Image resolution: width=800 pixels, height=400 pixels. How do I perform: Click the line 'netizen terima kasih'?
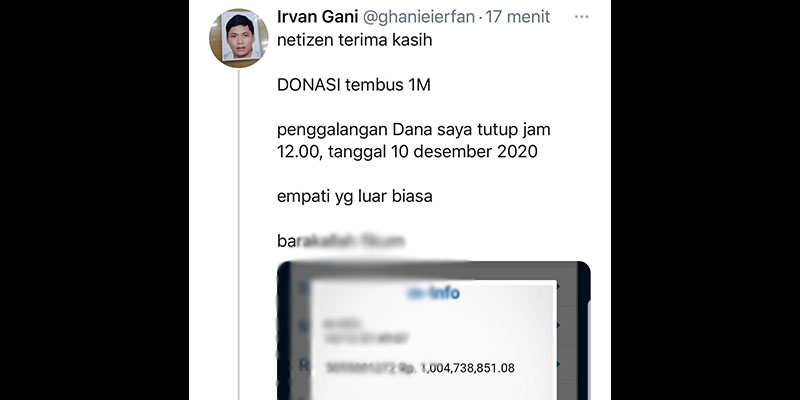355,40
